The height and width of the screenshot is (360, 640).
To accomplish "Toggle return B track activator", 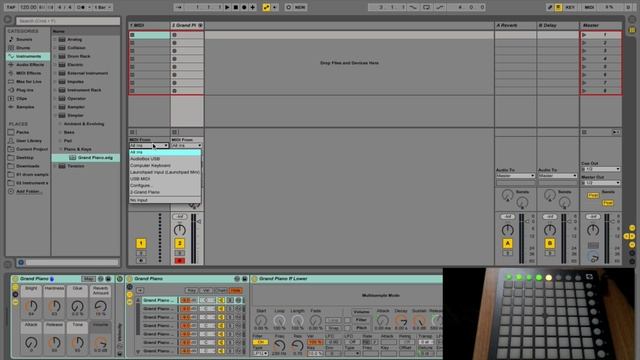I will (x=550, y=244).
